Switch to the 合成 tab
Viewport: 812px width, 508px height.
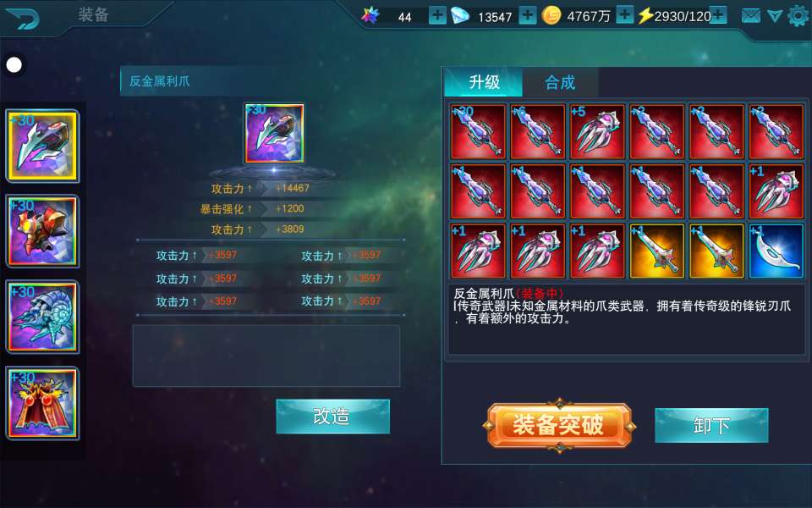click(x=560, y=82)
